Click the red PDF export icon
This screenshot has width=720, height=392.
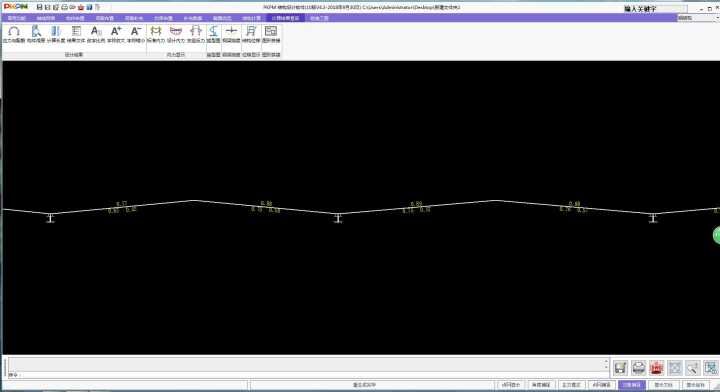(657, 367)
